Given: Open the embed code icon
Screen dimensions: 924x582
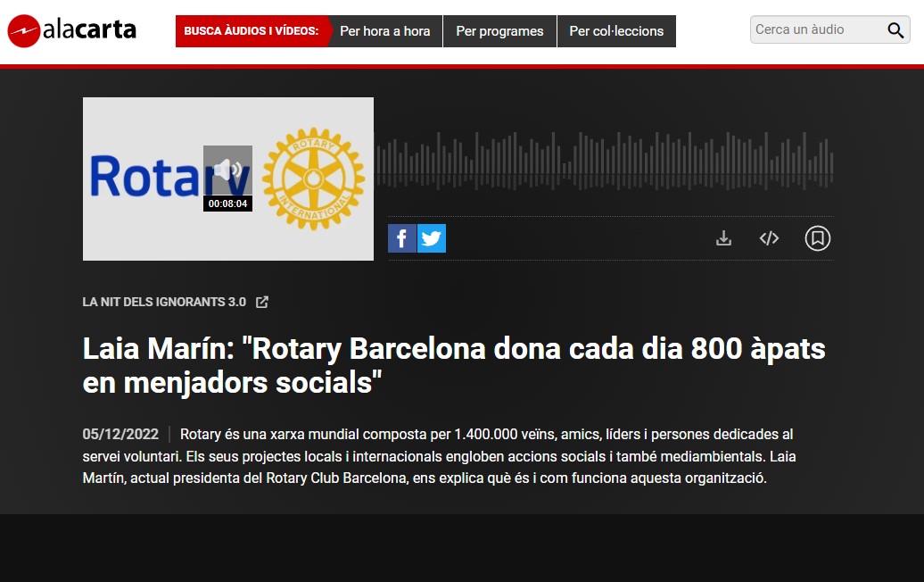Looking at the screenshot, I should point(769,238).
